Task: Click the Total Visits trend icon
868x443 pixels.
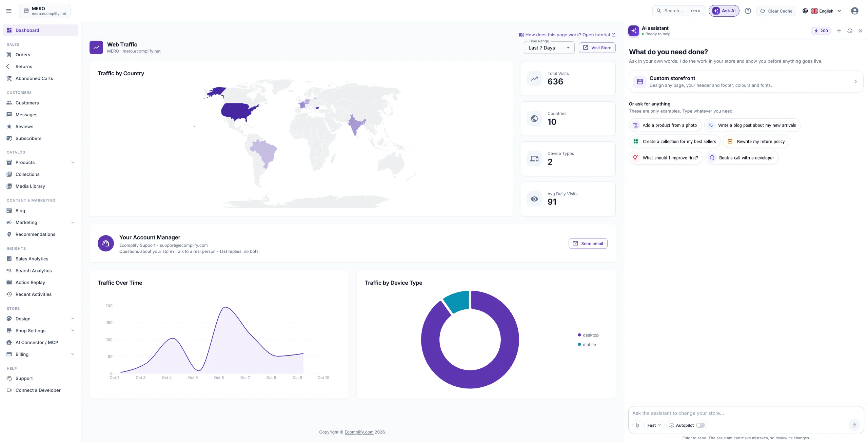Action: 534,78
